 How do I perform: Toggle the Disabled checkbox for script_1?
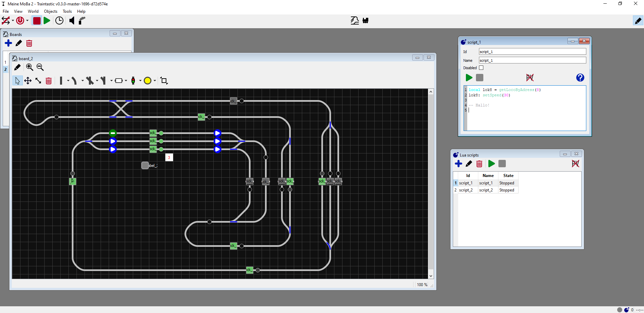[x=481, y=68]
